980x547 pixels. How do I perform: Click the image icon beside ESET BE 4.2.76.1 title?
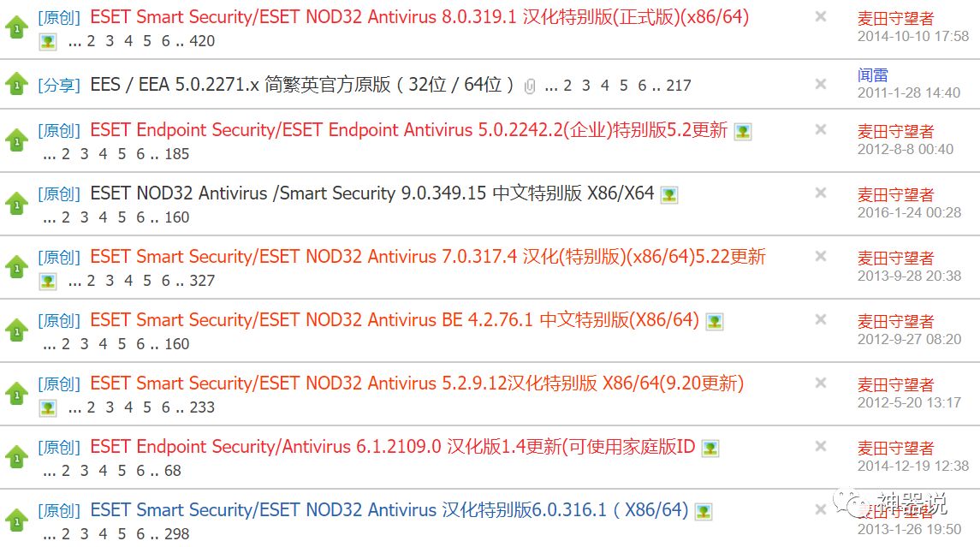(714, 319)
